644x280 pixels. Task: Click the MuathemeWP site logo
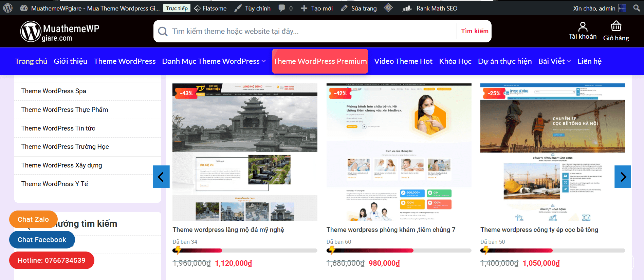[60, 31]
